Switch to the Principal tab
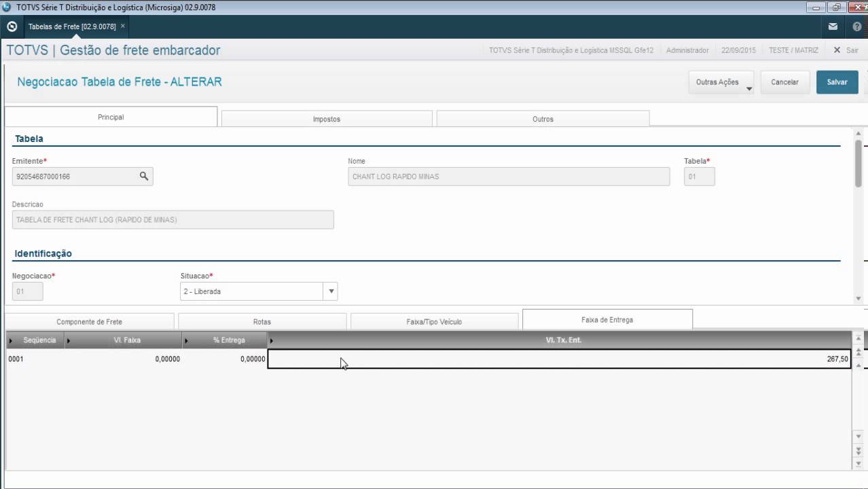The height and width of the screenshot is (489, 868). click(111, 117)
